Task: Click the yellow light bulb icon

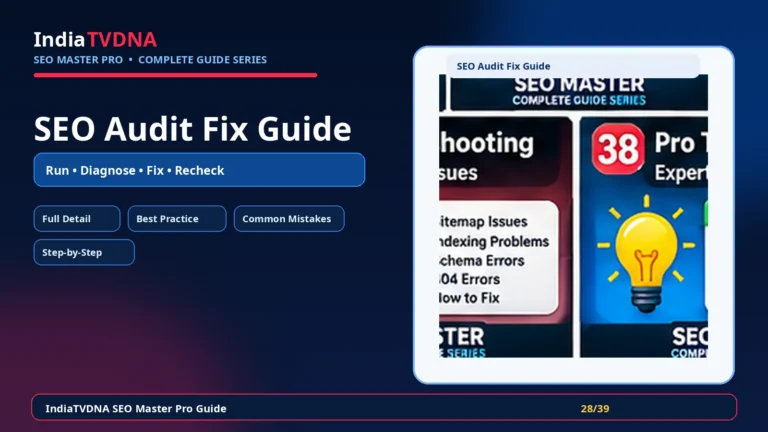Action: (x=646, y=254)
